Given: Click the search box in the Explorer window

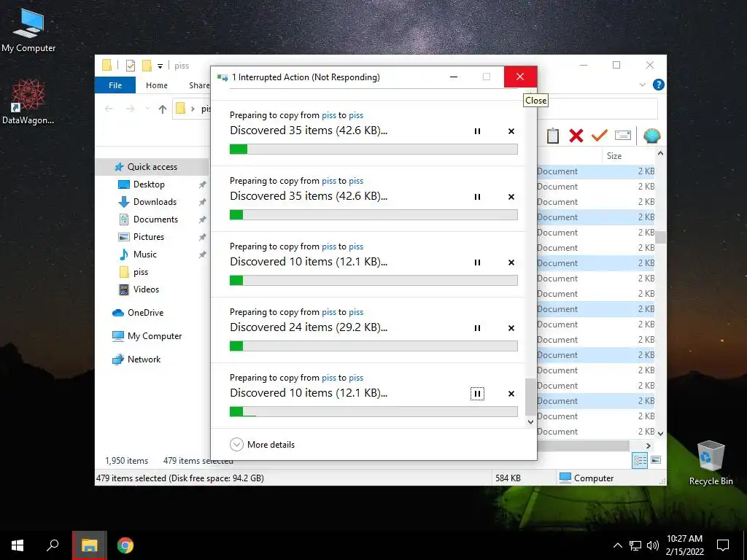Looking at the screenshot, I should [x=597, y=109].
